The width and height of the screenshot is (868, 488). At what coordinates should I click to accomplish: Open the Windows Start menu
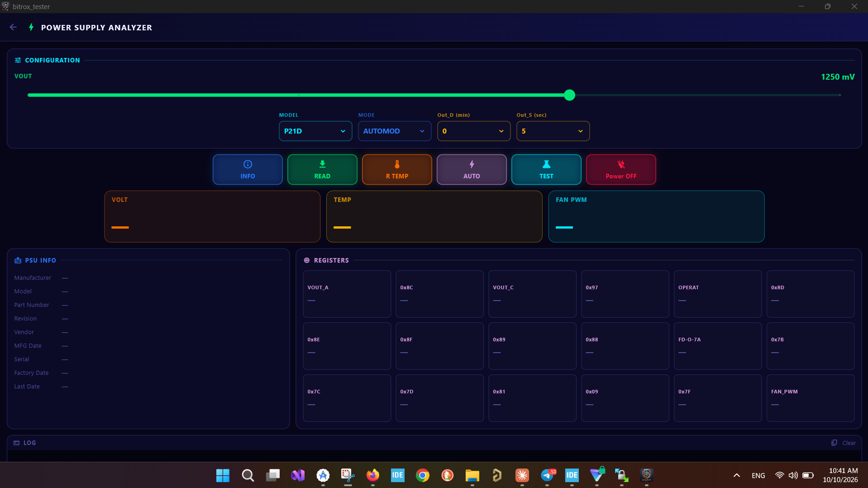(223, 475)
